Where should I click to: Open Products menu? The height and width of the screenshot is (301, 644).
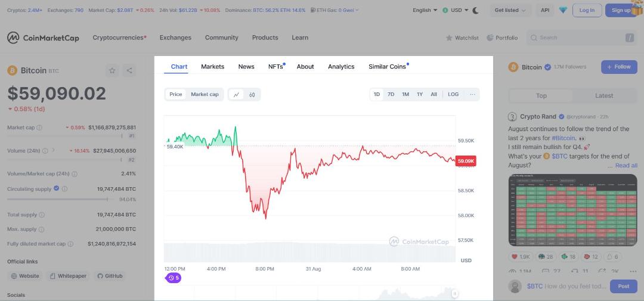click(265, 38)
